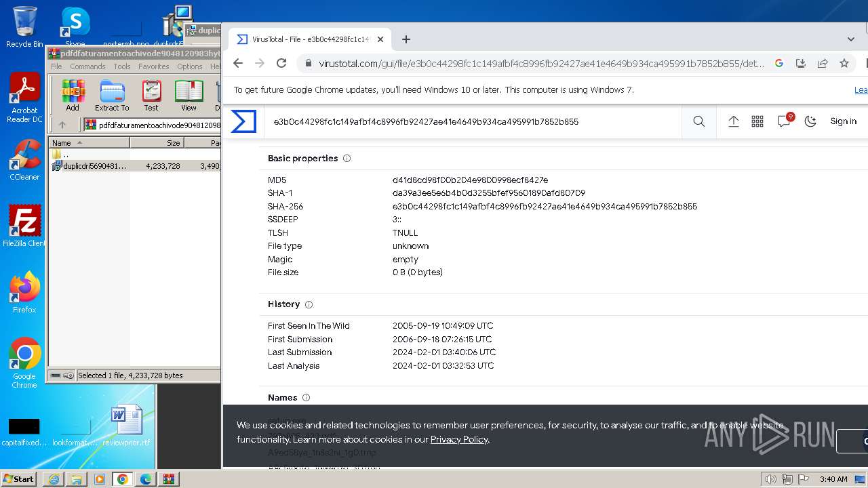
Task: Click the Chrome taskbar icon
Action: tap(123, 479)
